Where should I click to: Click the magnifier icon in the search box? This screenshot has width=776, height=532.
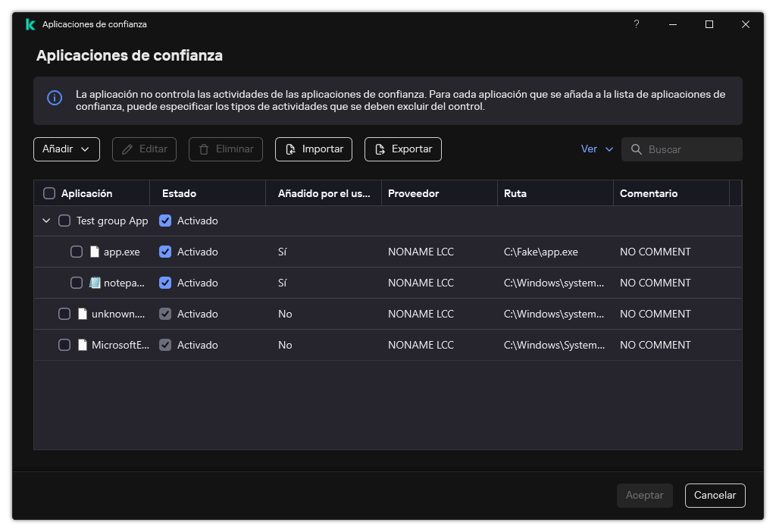coord(637,149)
